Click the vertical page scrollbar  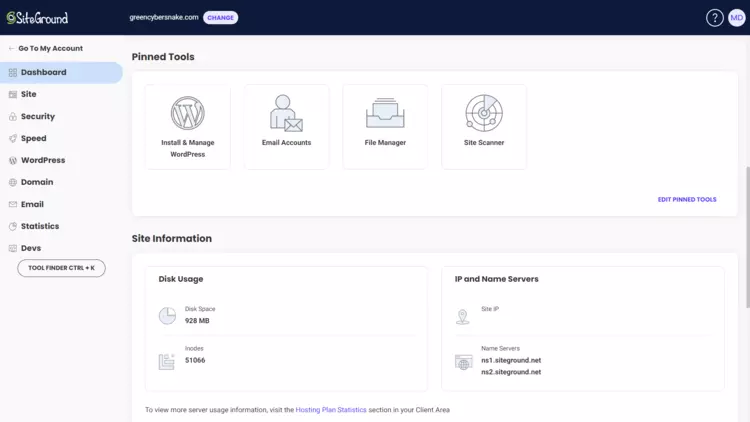(747, 237)
